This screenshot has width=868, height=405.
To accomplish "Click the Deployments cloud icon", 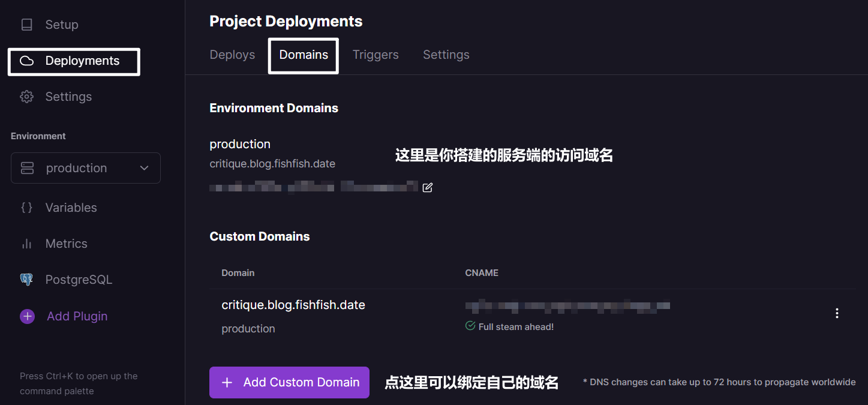I will [26, 61].
